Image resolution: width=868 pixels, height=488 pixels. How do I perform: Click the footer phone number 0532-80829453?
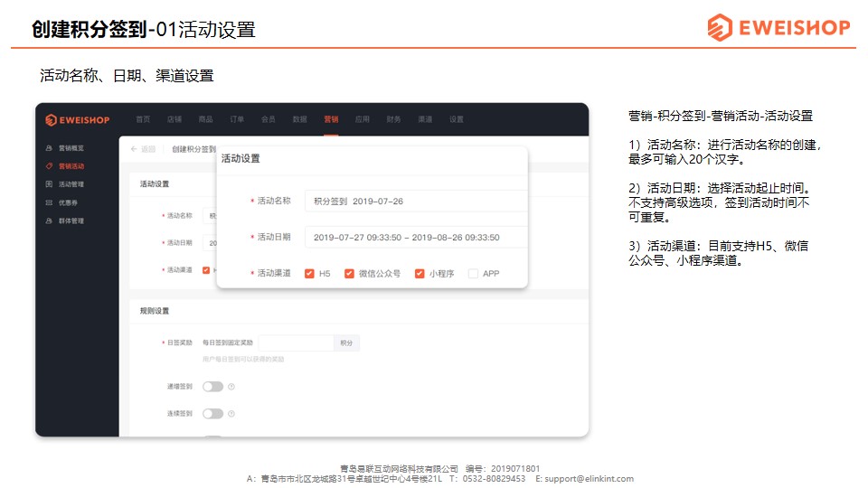click(x=494, y=479)
